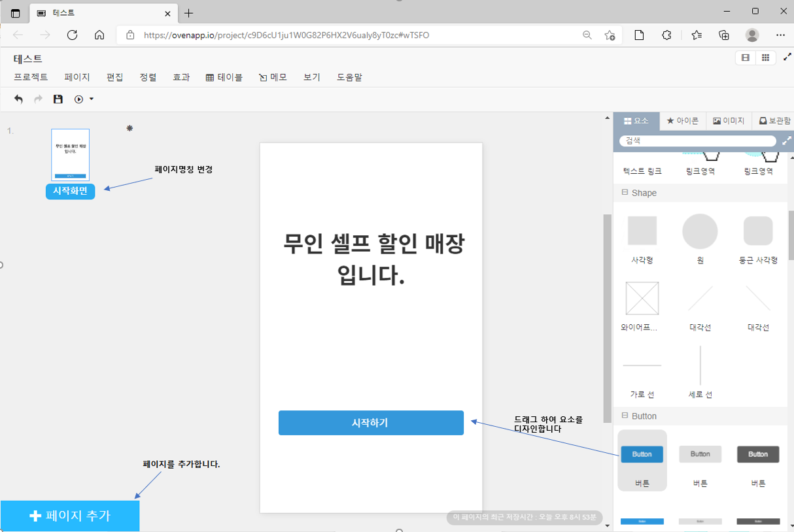794x532 pixels.
Task: Select the 텍스트 링크 element
Action: point(642,171)
